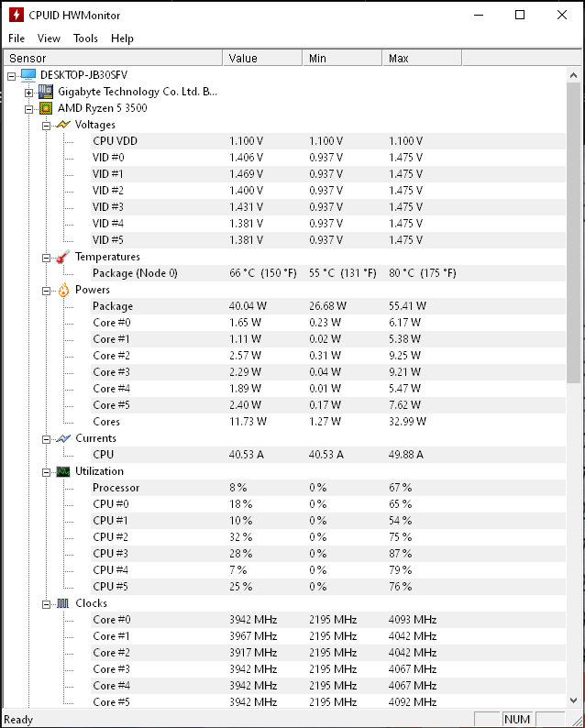Open the File menu

click(x=17, y=39)
